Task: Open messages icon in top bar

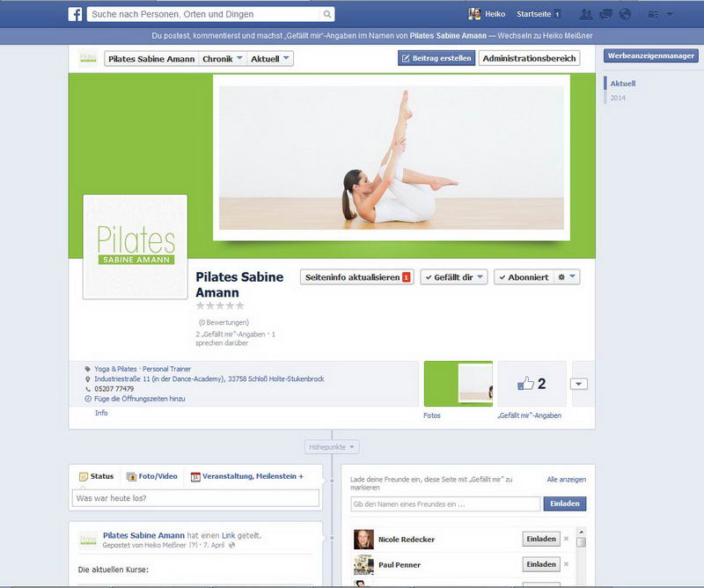Action: pos(605,14)
